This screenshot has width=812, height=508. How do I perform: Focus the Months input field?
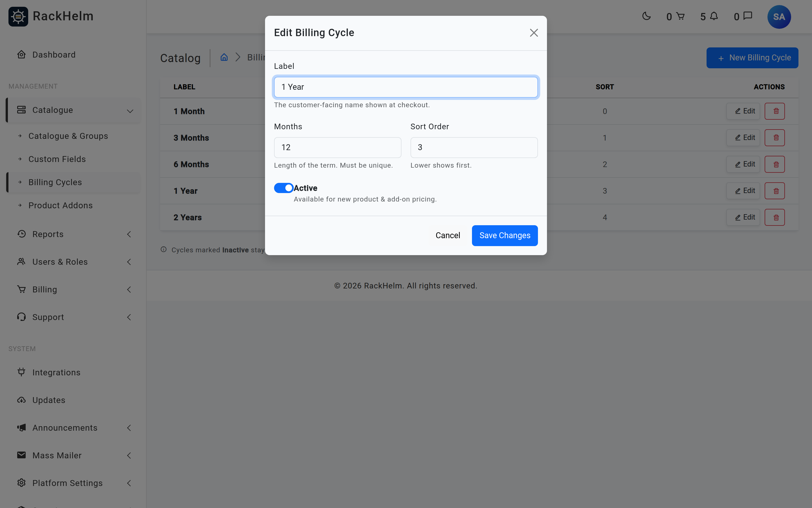click(x=337, y=148)
